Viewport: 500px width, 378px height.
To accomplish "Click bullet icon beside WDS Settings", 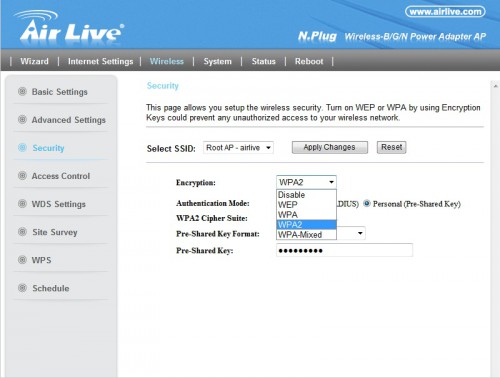I will click(22, 203).
